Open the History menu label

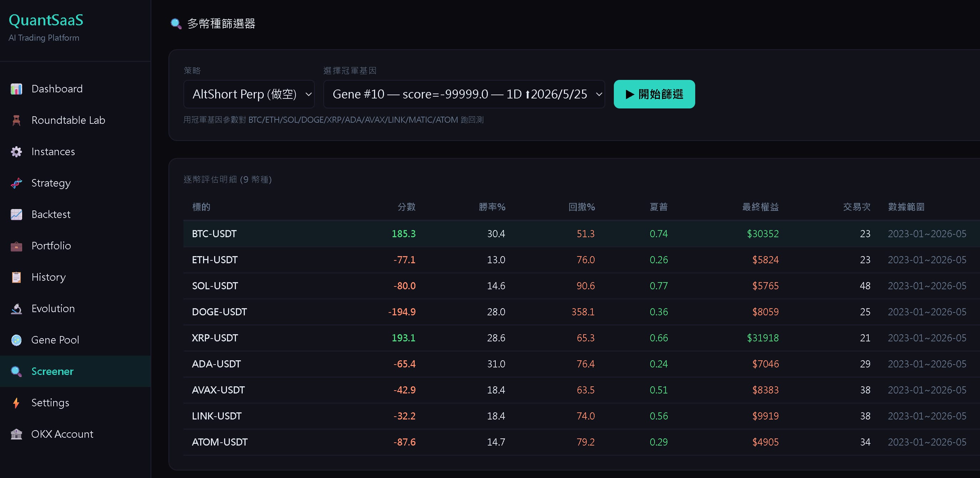(49, 277)
